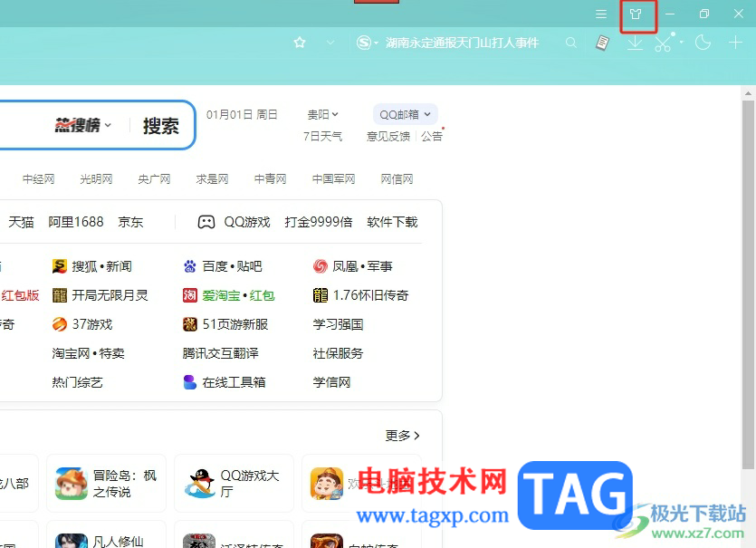Screen dimensions: 756x548
Task: Visit the 中国军网 link
Action: tap(333, 179)
